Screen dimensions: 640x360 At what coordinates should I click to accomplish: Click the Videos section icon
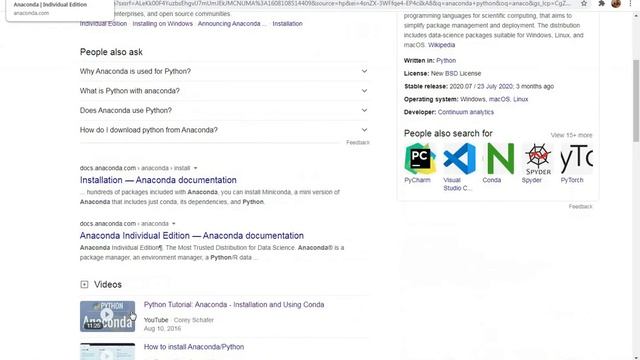(84, 284)
